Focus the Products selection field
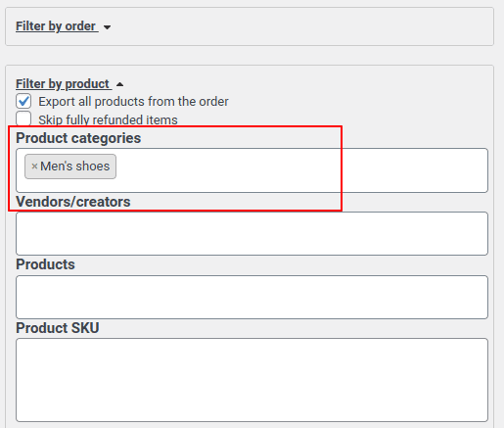The height and width of the screenshot is (428, 504). (x=252, y=297)
